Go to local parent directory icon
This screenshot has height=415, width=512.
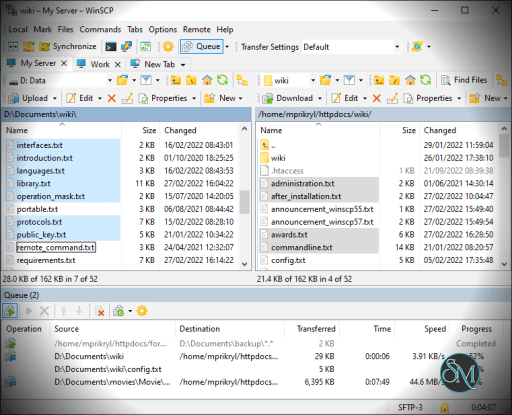point(176,80)
